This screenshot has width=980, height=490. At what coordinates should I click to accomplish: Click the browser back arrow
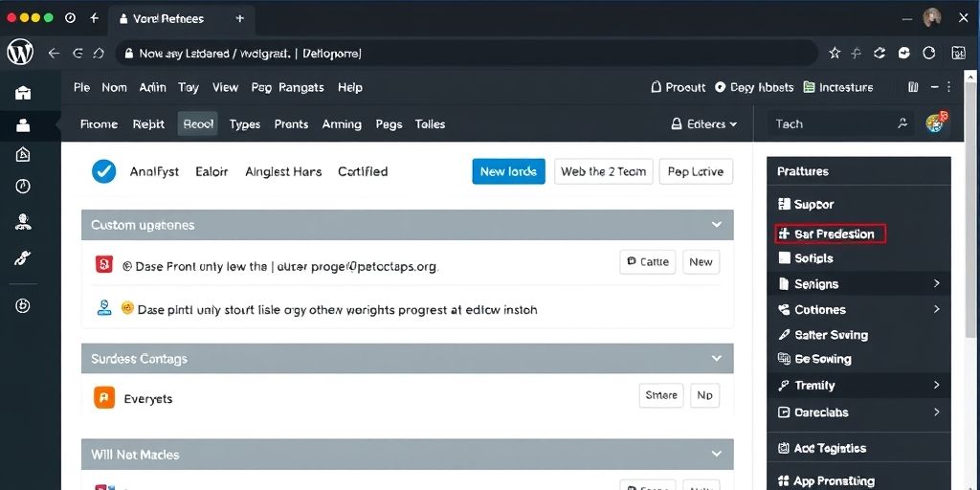[54, 54]
